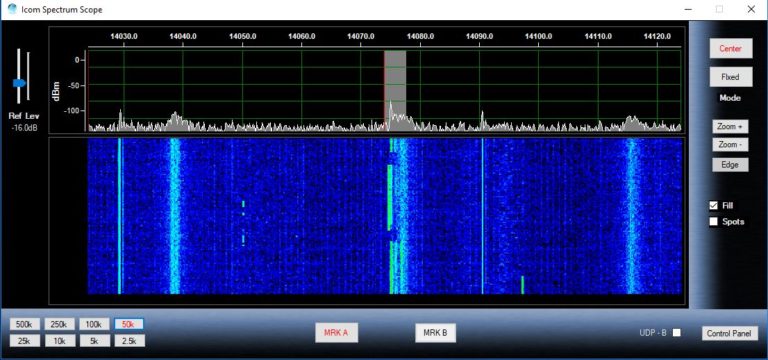
Task: Set span to 2.5k
Action: [129, 341]
